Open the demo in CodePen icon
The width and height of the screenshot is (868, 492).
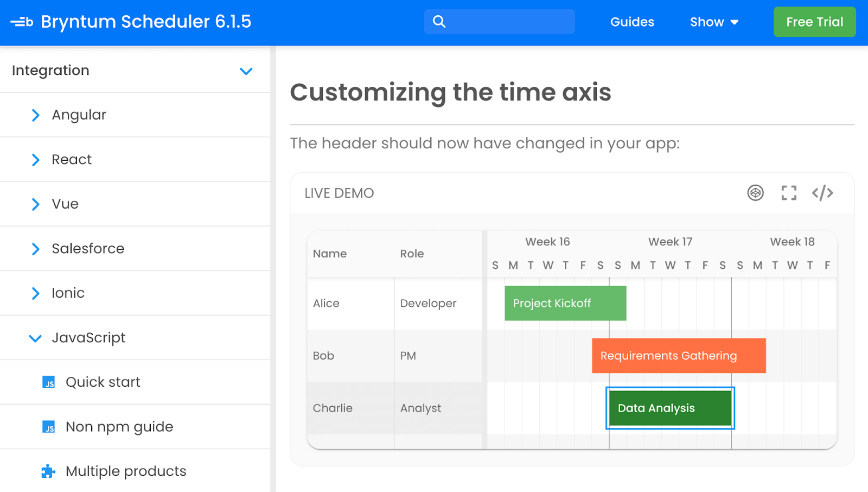coord(755,193)
